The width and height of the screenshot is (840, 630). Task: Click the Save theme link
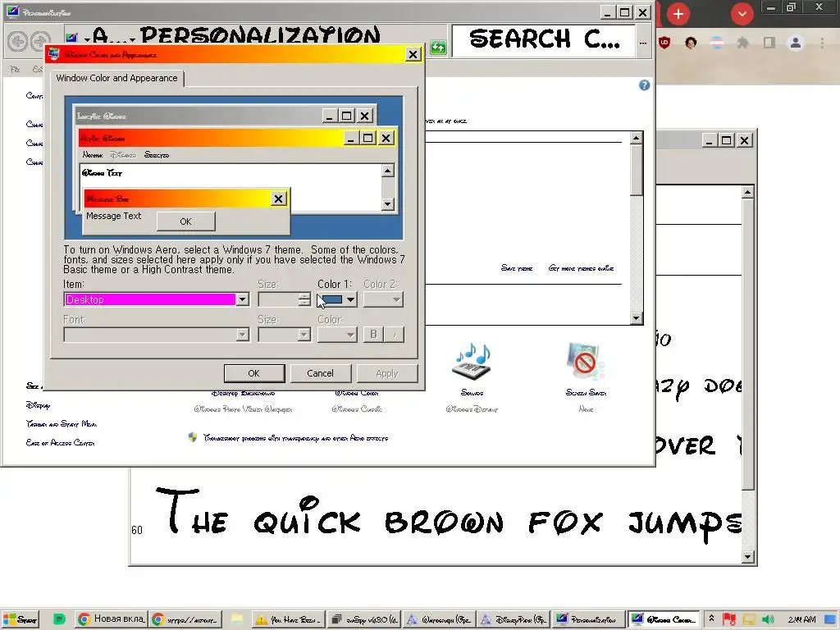click(517, 268)
